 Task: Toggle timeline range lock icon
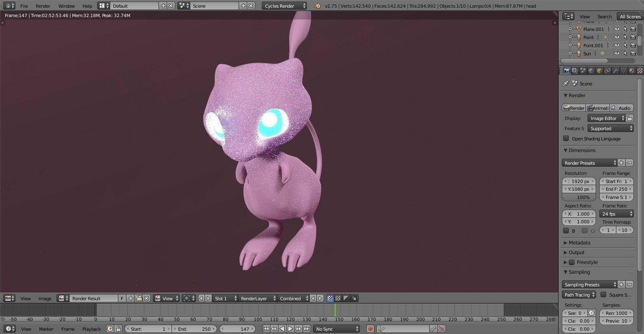tap(118, 329)
